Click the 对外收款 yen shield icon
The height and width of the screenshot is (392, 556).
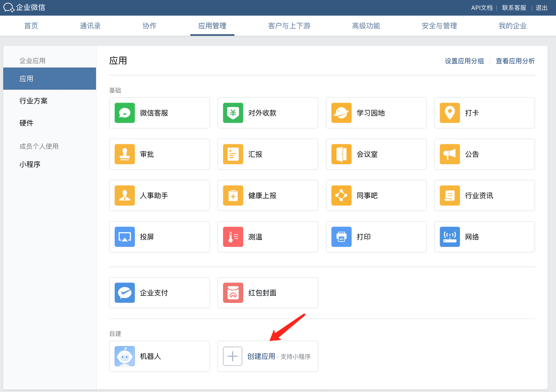point(233,113)
